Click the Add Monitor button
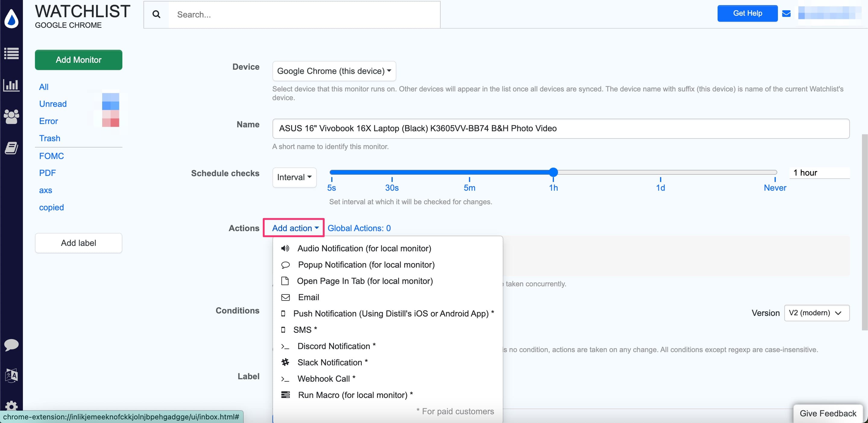The width and height of the screenshot is (868, 423). click(78, 60)
